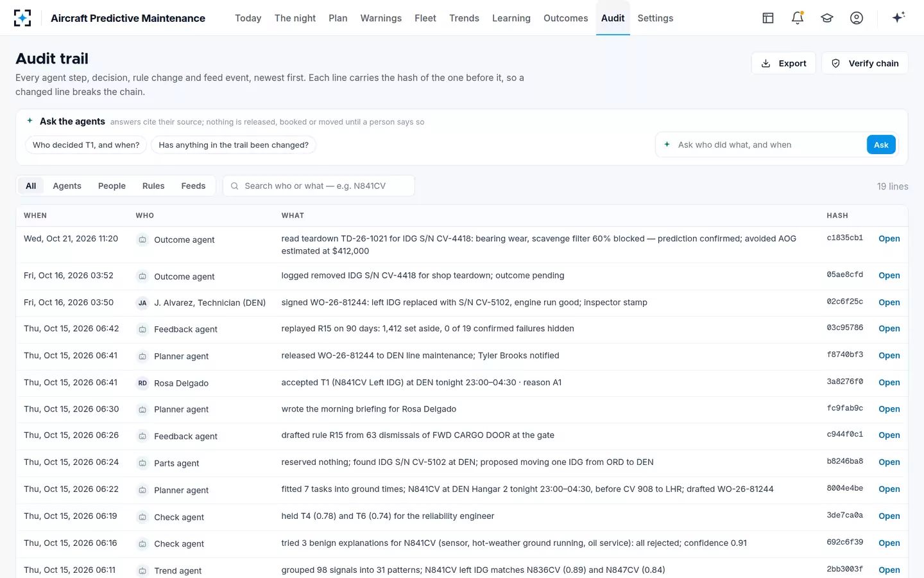
Task: Click the JA avatar for J. Alvarez
Action: (142, 303)
